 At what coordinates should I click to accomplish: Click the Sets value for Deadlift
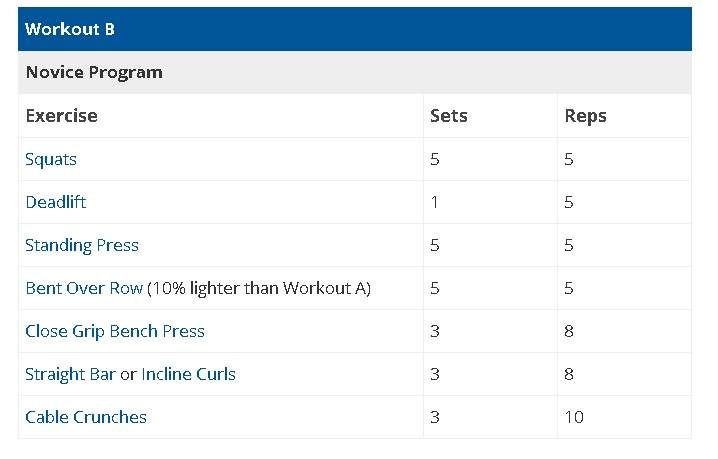click(x=435, y=202)
